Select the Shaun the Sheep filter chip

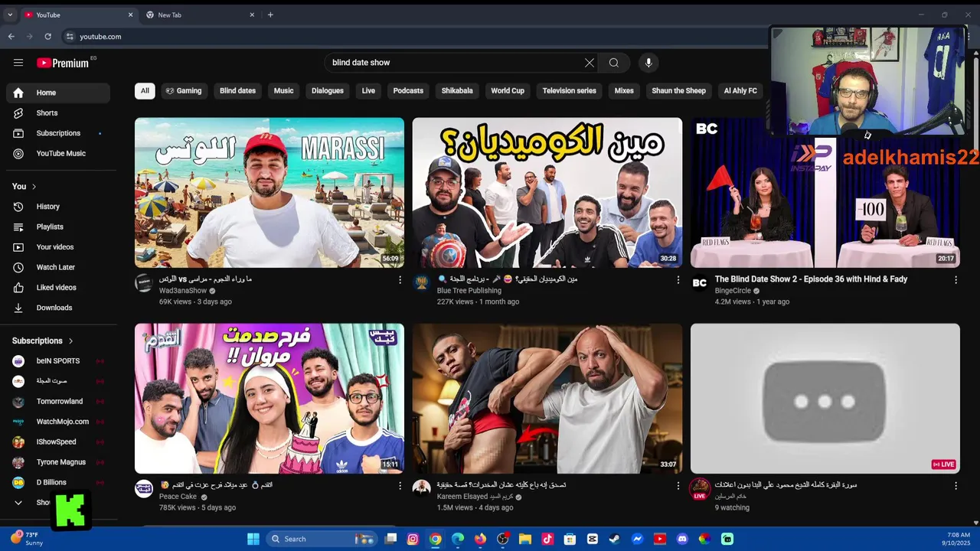(678, 91)
